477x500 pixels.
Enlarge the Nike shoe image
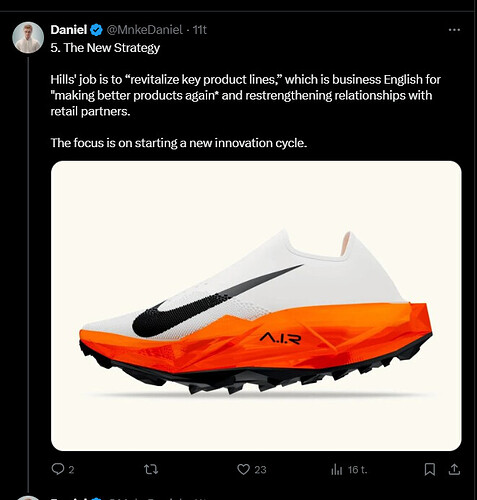256,306
